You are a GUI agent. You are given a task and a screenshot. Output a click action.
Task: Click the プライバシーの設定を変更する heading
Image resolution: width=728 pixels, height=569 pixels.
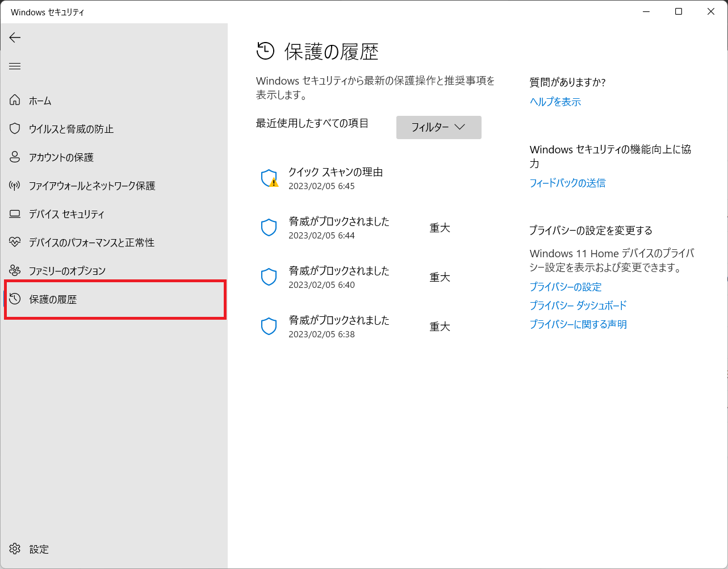(591, 231)
